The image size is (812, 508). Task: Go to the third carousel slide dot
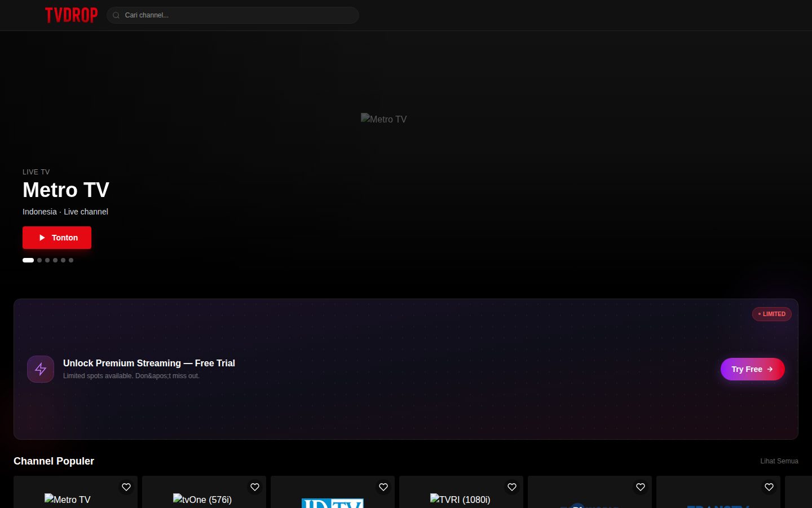(x=47, y=260)
